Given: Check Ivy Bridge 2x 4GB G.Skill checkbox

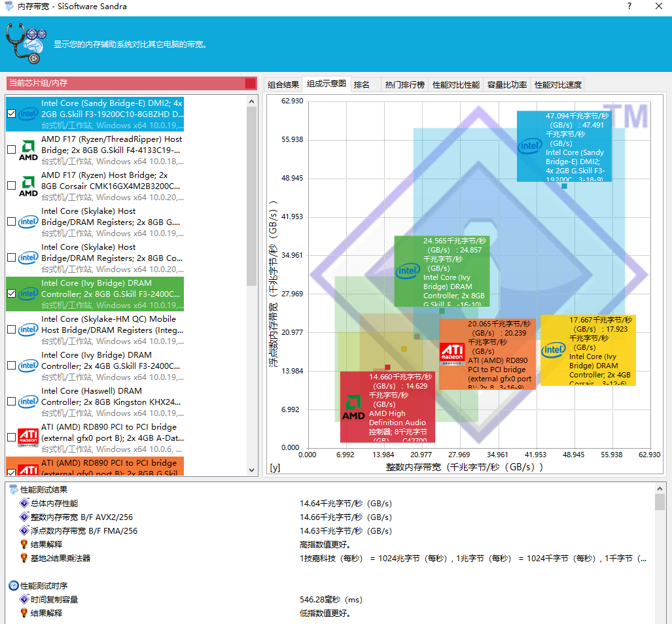Looking at the screenshot, I should click(12, 366).
